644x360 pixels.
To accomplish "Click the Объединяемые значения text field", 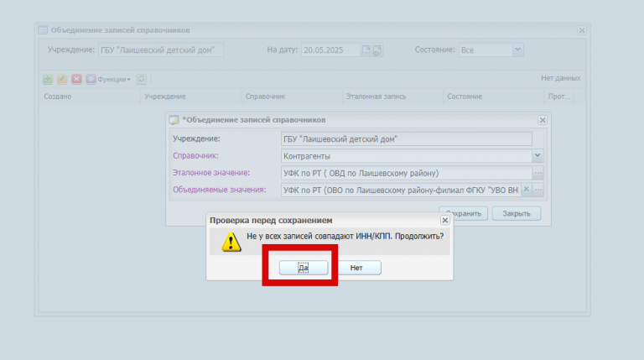I will tap(401, 190).
